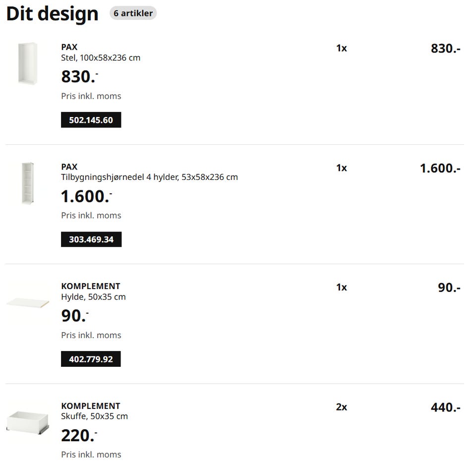This screenshot has height=463, width=476.
Task: Click article number 502.145.60 badge
Action: (91, 120)
